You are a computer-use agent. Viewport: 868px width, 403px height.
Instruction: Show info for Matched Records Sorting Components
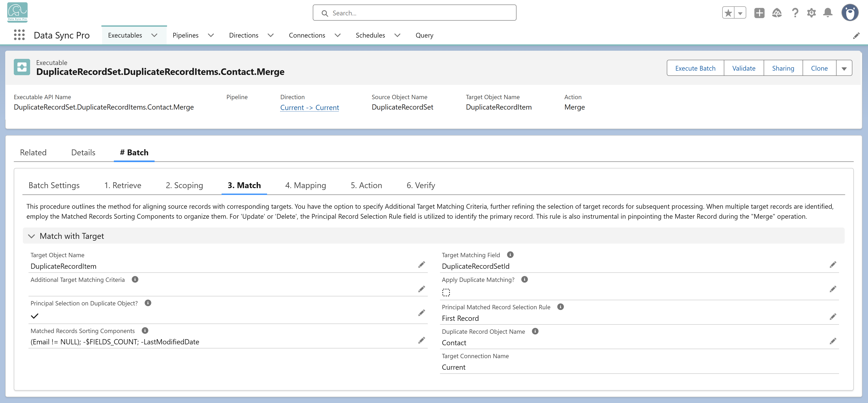point(145,331)
